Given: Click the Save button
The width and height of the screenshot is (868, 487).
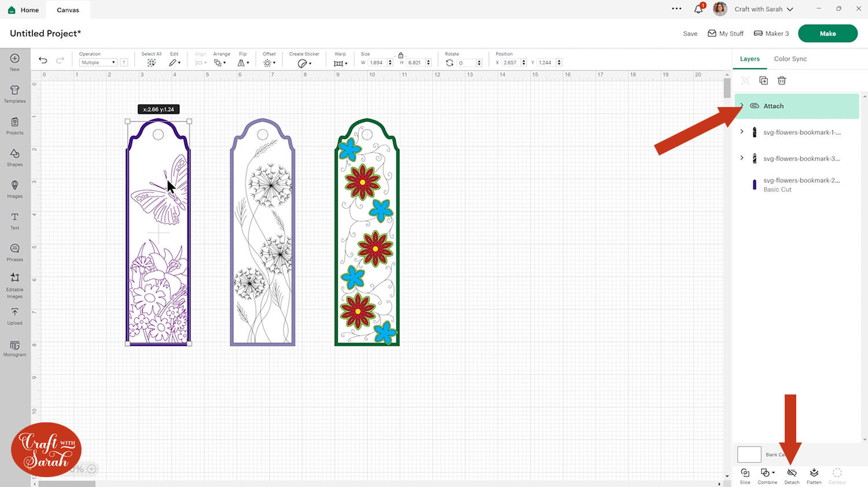Looking at the screenshot, I should pyautogui.click(x=690, y=34).
